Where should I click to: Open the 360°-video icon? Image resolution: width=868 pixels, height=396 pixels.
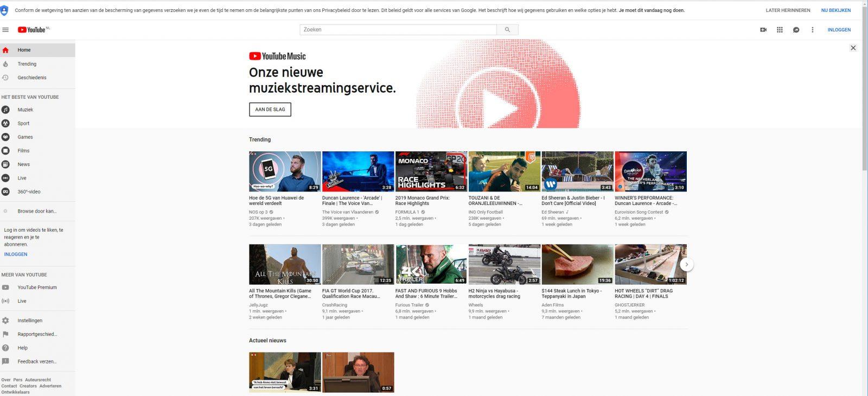tap(5, 191)
